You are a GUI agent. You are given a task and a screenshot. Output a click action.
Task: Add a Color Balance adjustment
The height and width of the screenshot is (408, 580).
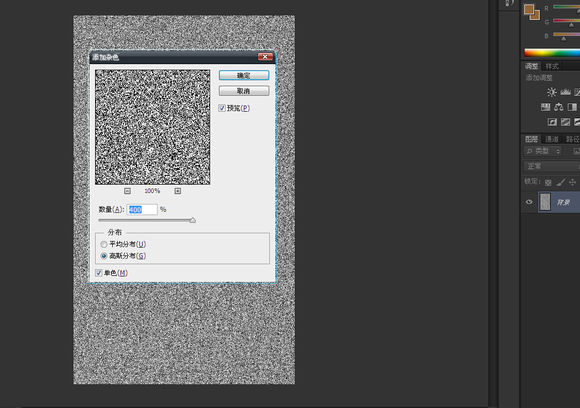tap(559, 107)
